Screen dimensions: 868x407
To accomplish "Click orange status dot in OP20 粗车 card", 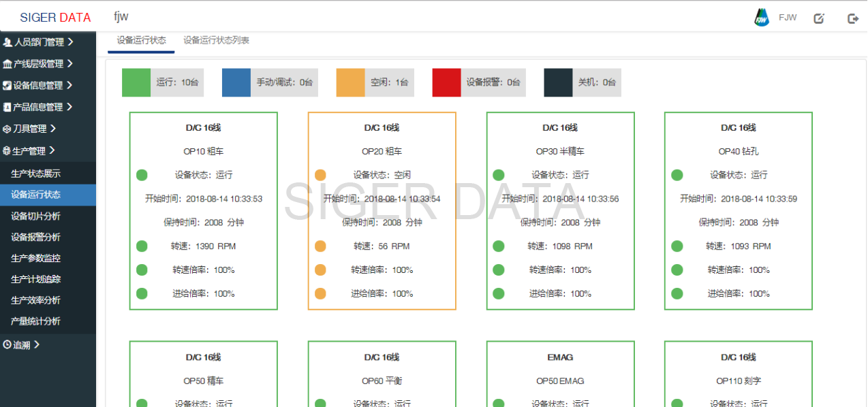I will (x=320, y=175).
